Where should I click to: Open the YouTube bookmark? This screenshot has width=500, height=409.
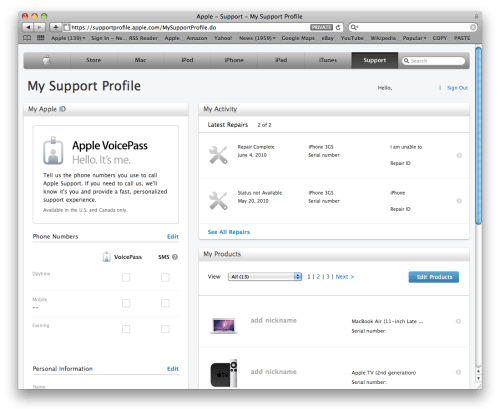tap(352, 38)
